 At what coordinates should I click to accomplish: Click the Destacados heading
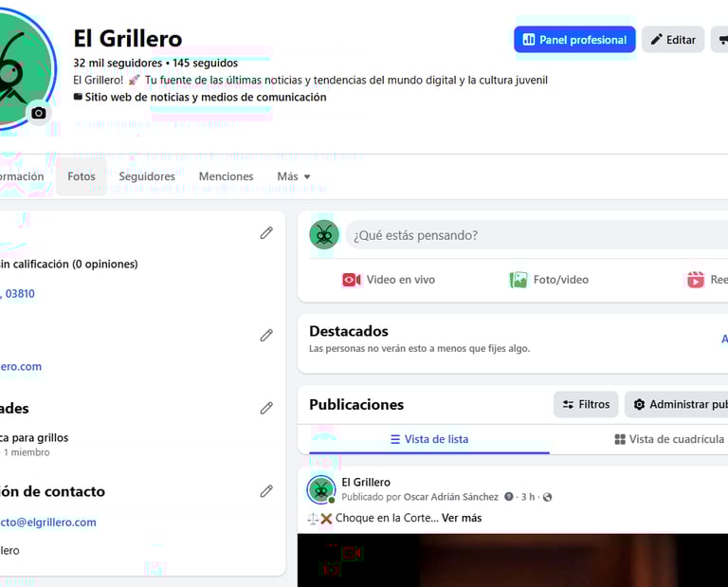[x=349, y=332]
